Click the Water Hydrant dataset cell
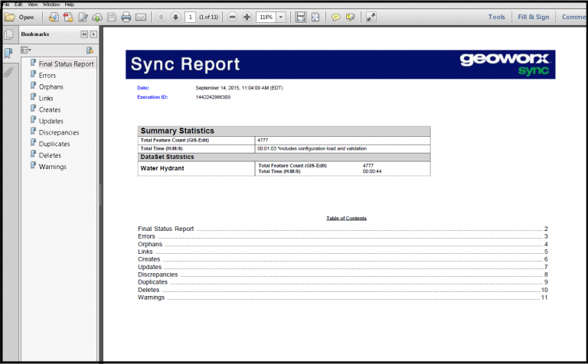This screenshot has height=364, width=588. coord(196,168)
